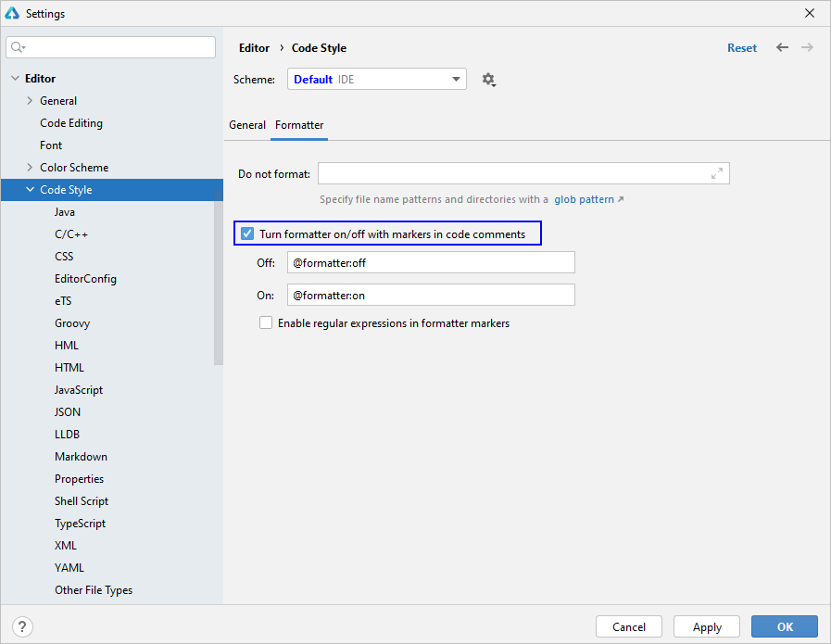Viewport: 831px width, 644px height.
Task: Select Code Editing in the tree
Action: 71,123
